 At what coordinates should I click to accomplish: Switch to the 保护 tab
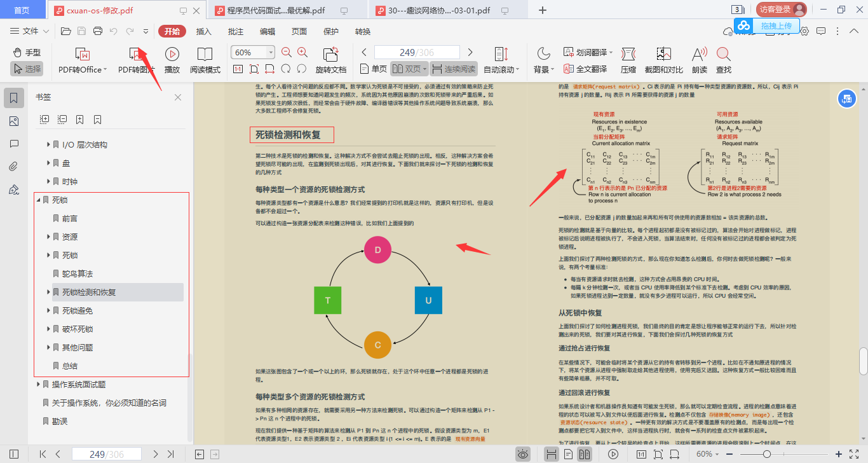click(x=331, y=31)
